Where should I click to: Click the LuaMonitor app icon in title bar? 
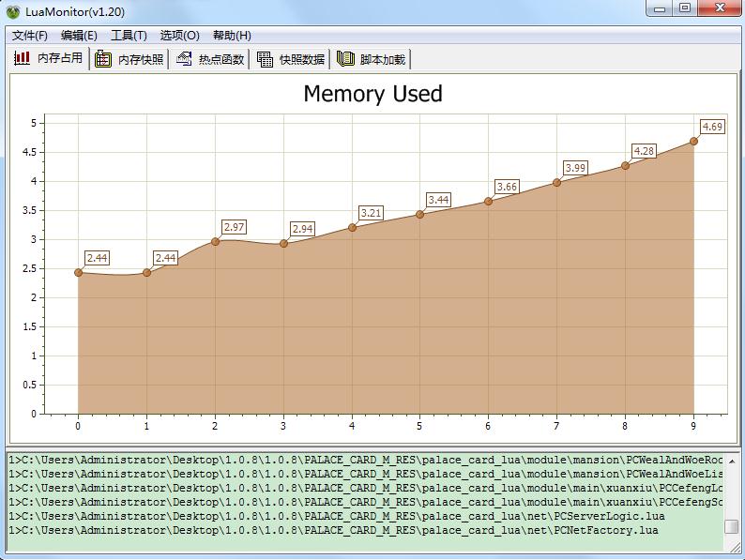click(x=13, y=12)
